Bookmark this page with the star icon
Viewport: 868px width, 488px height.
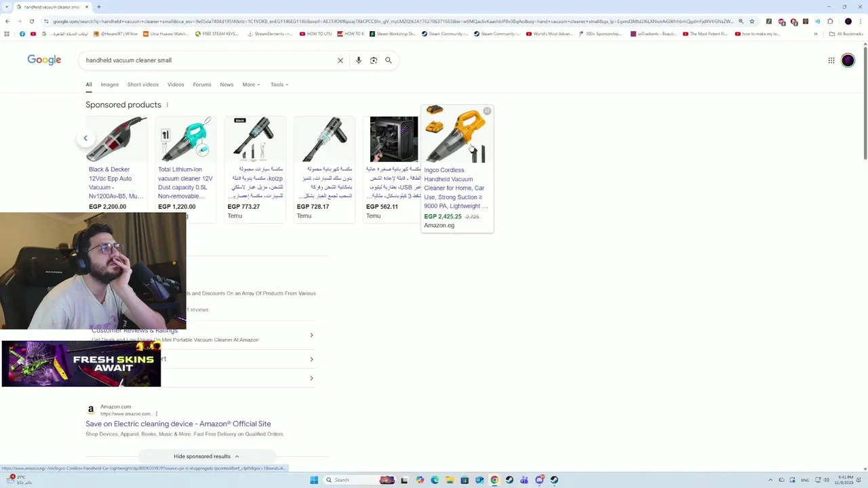point(752,21)
